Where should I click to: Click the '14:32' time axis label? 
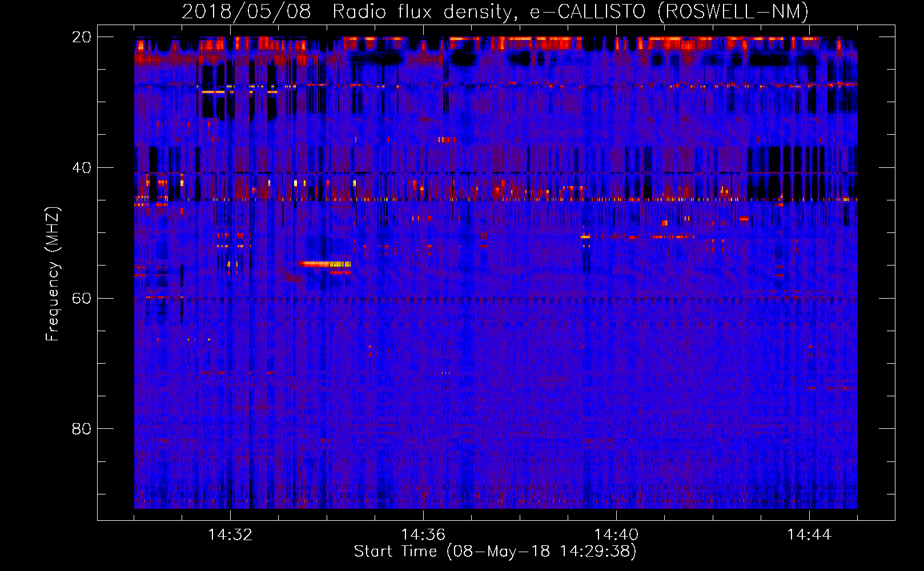pos(230,534)
